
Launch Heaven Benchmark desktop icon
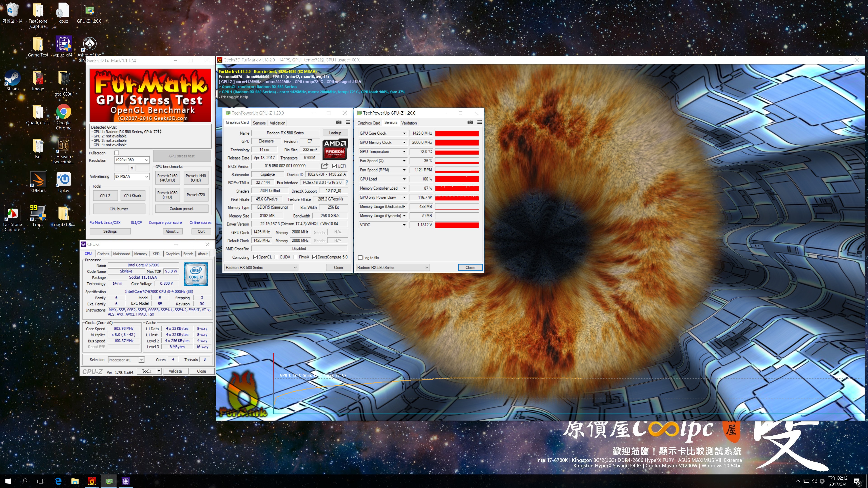[63, 151]
